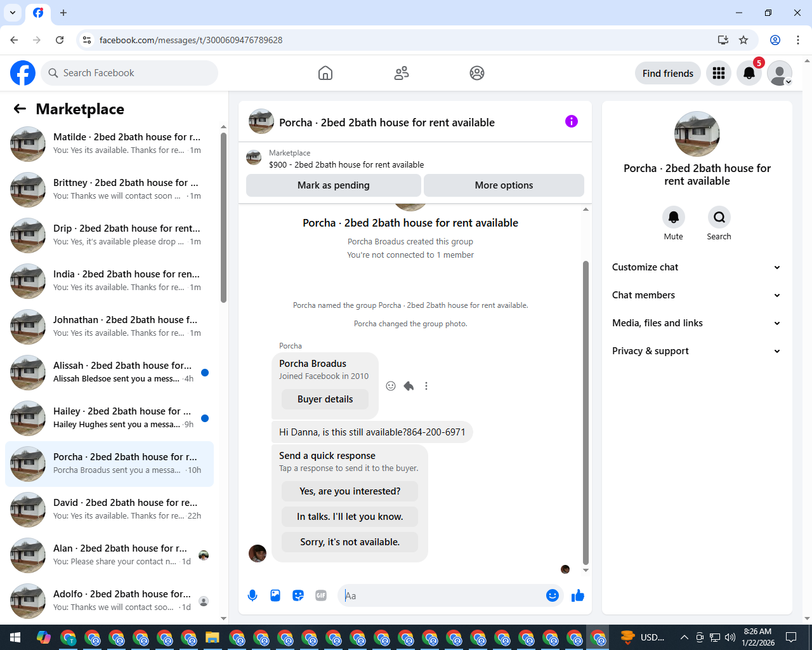Screen dimensions: 812x650
Task: Open Adolfo conversation in list
Action: pyautogui.click(x=109, y=601)
